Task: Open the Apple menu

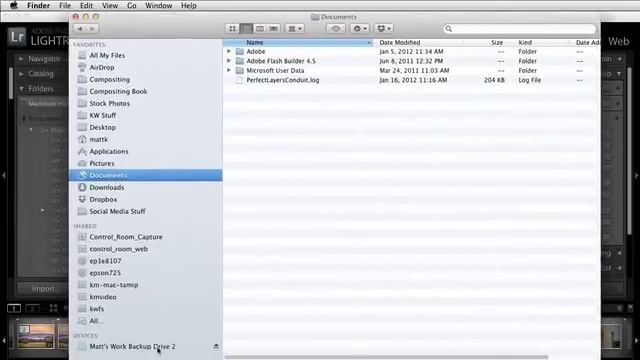Action: point(13,5)
